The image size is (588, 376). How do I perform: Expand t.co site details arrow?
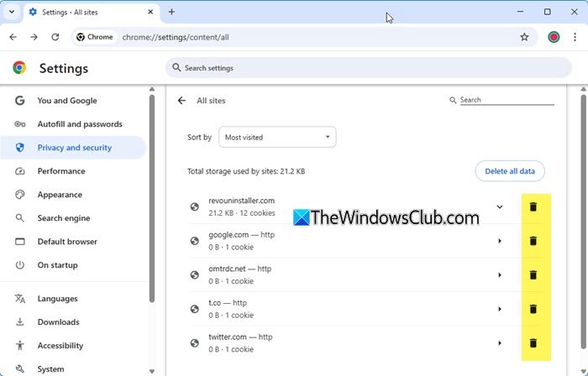click(500, 309)
